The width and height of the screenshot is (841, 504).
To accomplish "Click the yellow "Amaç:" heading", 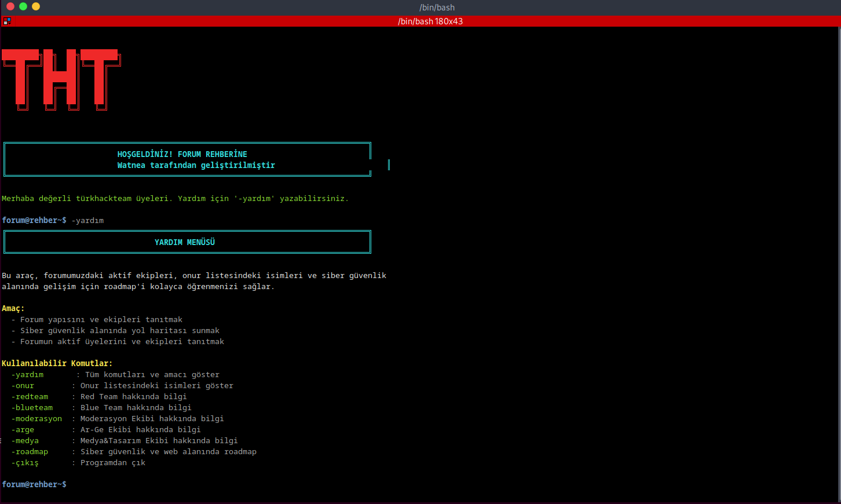I will [x=13, y=308].
